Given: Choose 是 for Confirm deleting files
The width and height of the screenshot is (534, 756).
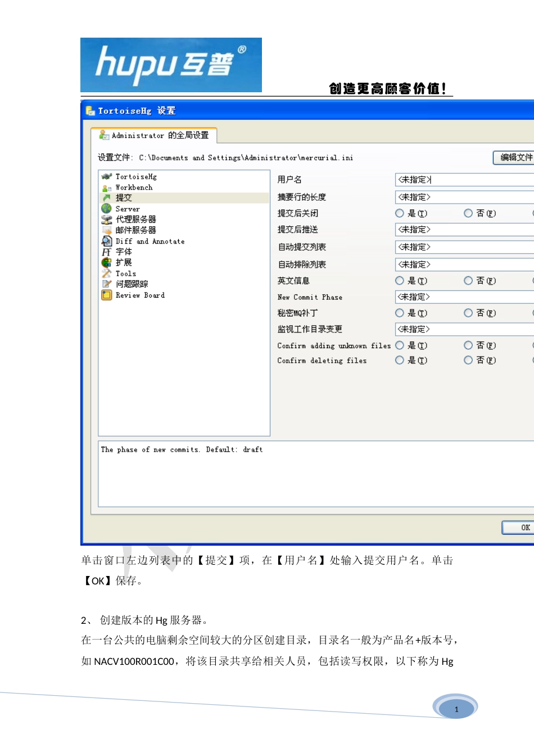Looking at the screenshot, I should coord(400,361).
